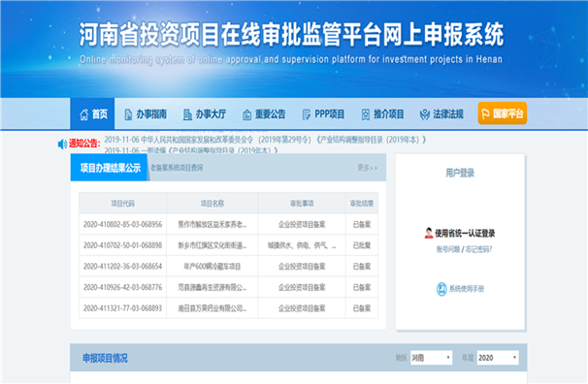This screenshot has width=588, height=384.
Task: Open the 年度 dropdown showing 2020
Action: (498, 358)
